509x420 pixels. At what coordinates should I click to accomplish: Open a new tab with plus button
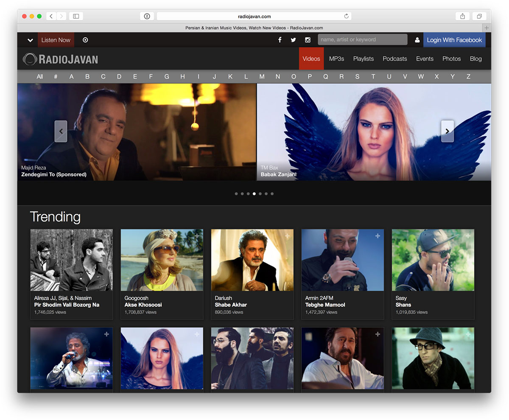click(x=487, y=28)
